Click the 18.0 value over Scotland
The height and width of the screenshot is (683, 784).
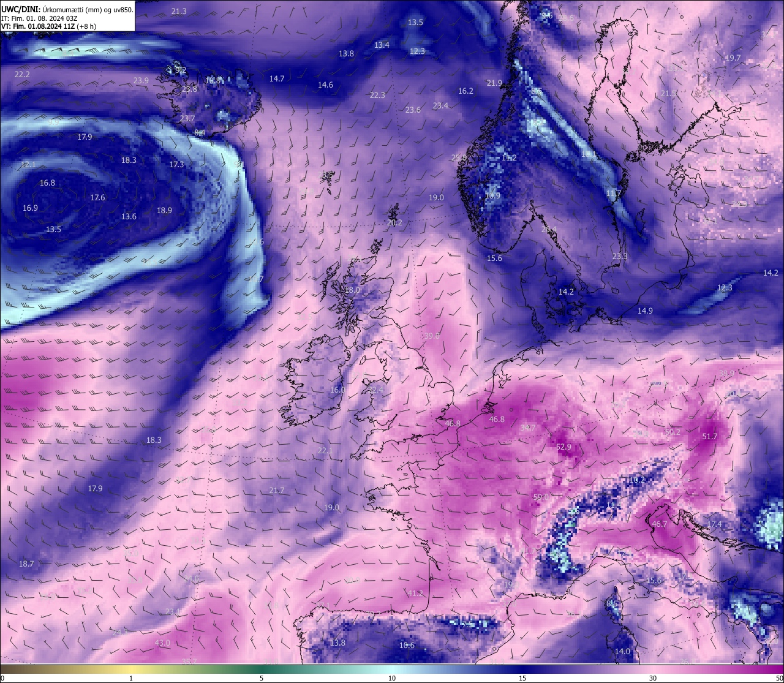352,290
